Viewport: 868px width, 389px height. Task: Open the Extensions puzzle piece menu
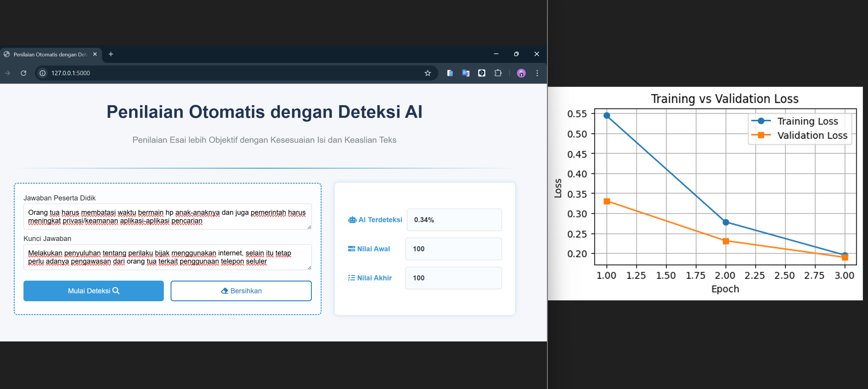point(498,73)
